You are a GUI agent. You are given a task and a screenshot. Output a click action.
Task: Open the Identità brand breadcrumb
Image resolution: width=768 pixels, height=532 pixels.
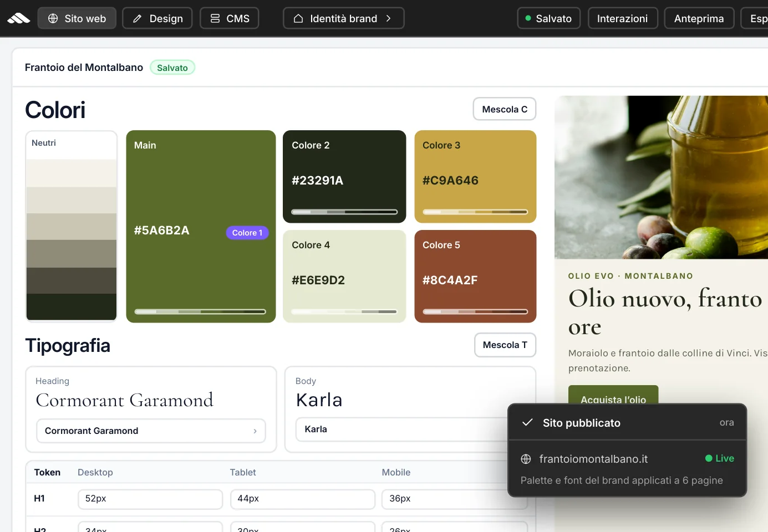(x=344, y=18)
